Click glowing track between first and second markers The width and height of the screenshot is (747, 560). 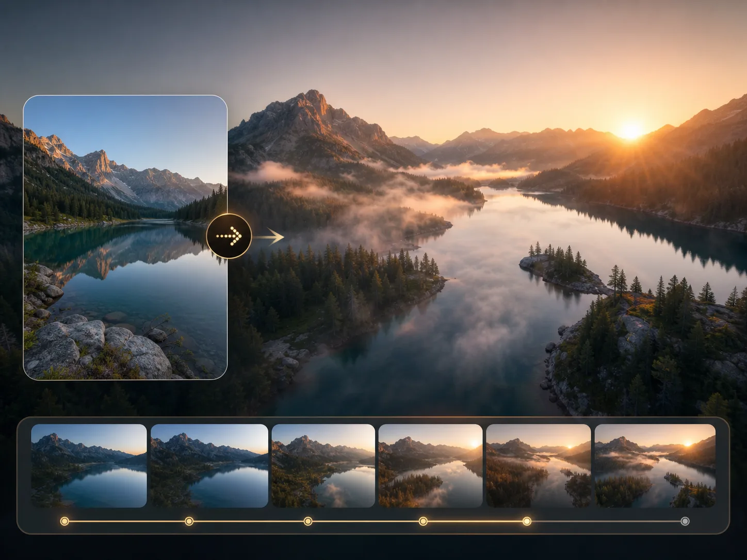[127, 521]
